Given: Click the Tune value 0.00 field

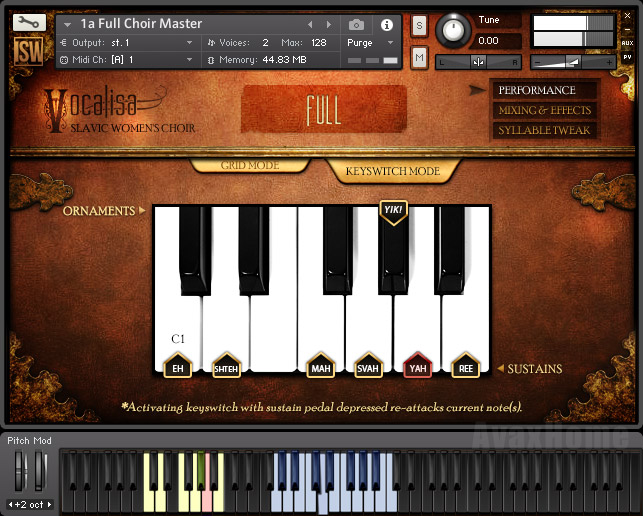Looking at the screenshot, I should click(497, 41).
